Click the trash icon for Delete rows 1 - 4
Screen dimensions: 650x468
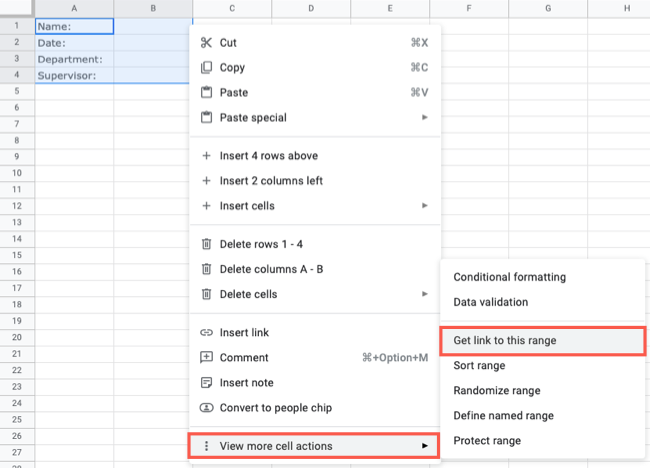(206, 244)
